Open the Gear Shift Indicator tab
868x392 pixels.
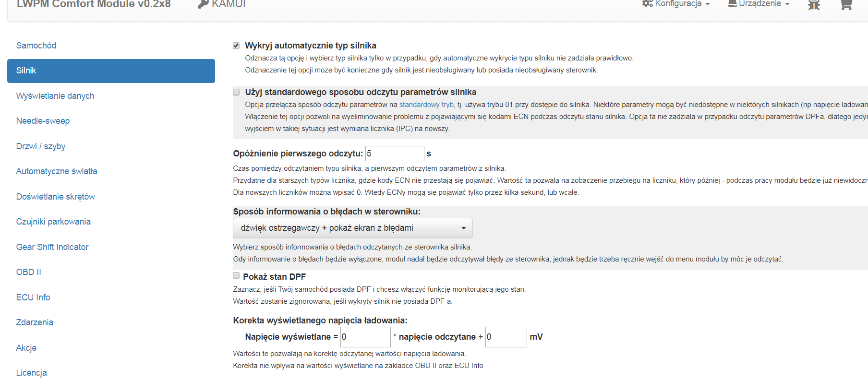pyautogui.click(x=52, y=247)
